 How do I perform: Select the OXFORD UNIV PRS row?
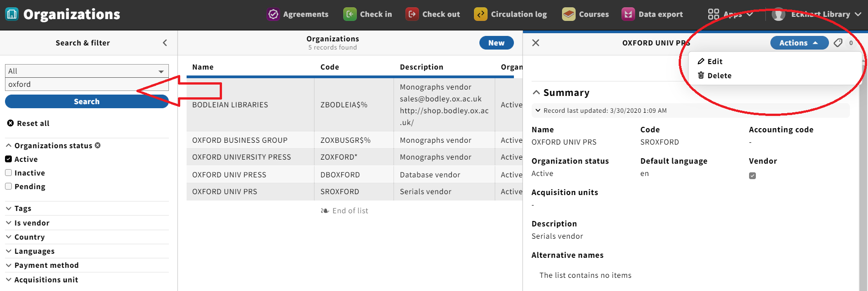tap(355, 191)
